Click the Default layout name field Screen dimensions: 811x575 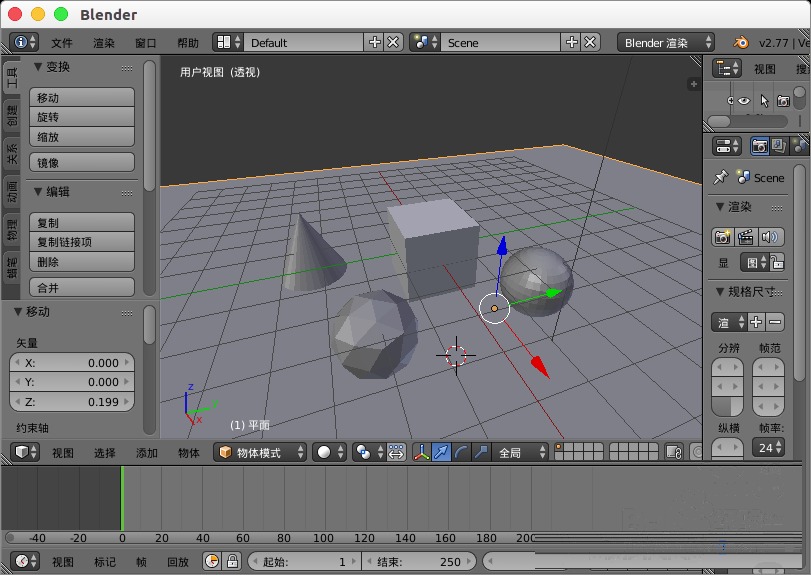tap(304, 42)
